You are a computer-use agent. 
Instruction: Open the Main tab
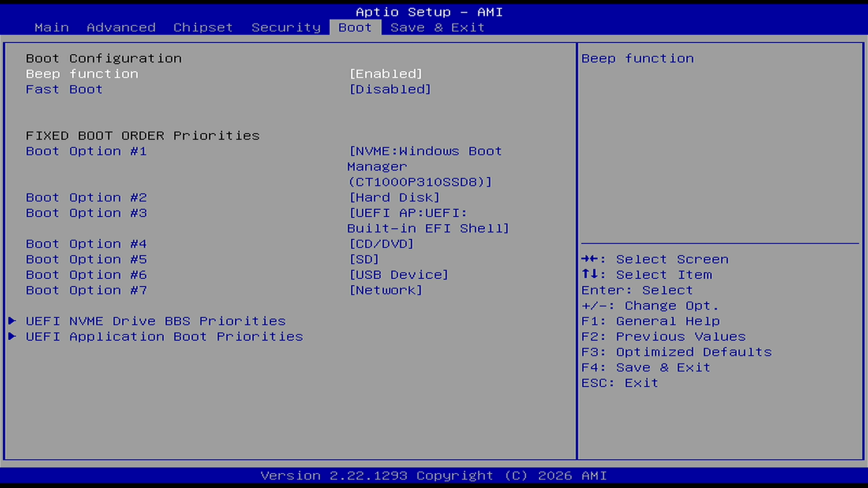pos(52,27)
